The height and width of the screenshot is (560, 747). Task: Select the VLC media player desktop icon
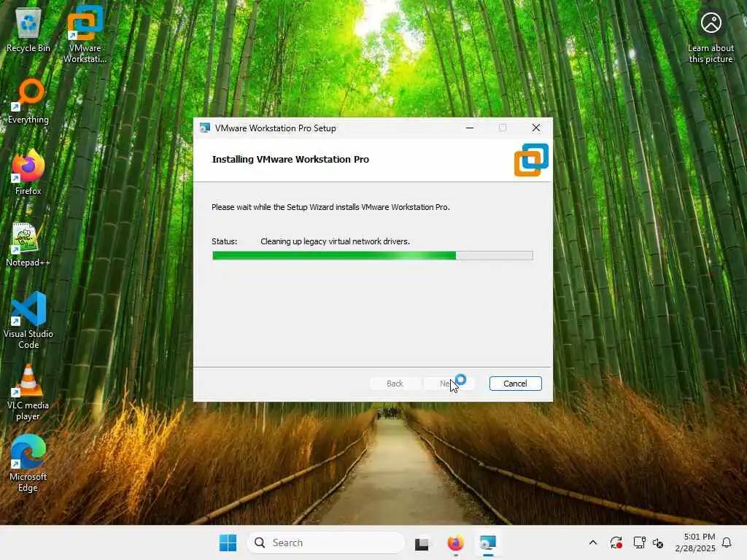pos(28,392)
